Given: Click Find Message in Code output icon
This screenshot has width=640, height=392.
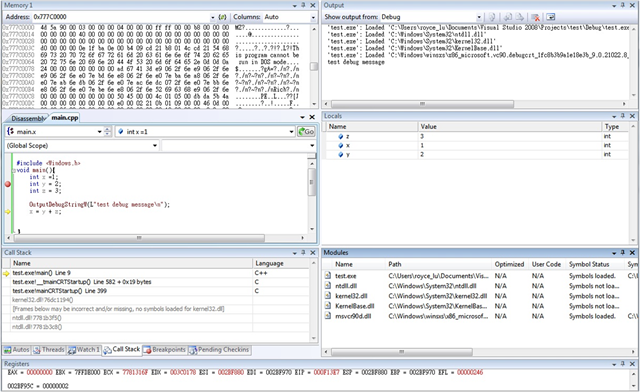Looking at the screenshot, I should (492, 17).
